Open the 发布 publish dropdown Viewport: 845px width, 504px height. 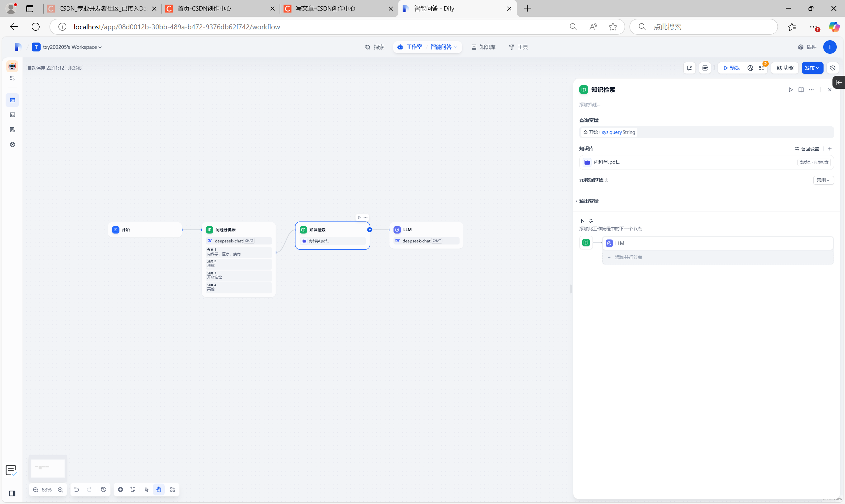[812, 68]
